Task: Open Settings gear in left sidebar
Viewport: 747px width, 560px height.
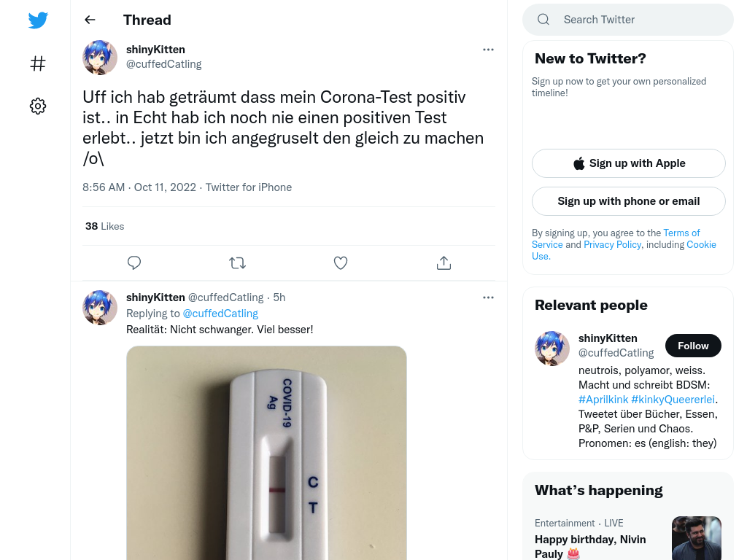Action: coord(38,106)
